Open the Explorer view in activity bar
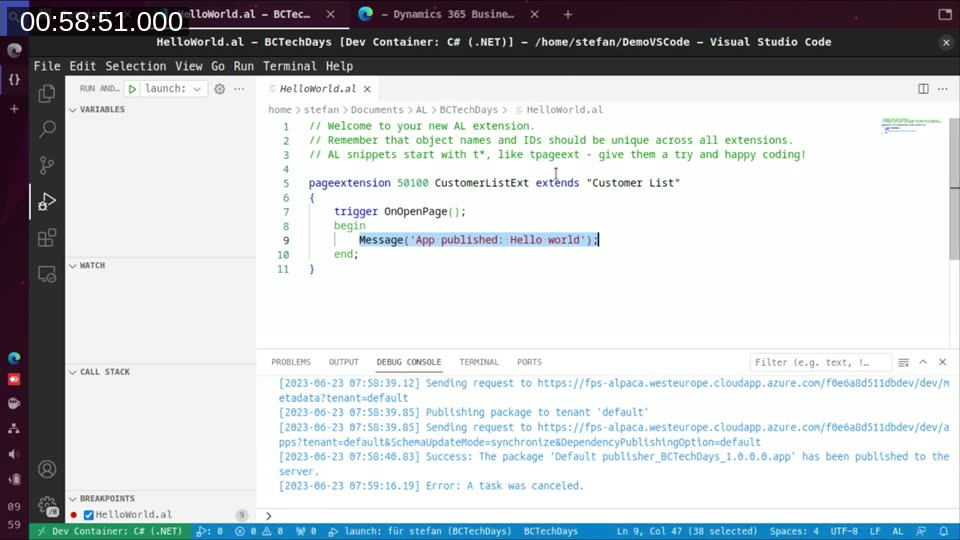Viewport: 960px width, 540px height. click(x=47, y=93)
